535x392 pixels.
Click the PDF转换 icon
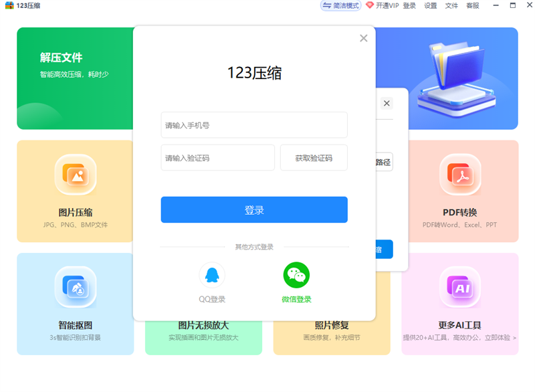point(460,175)
